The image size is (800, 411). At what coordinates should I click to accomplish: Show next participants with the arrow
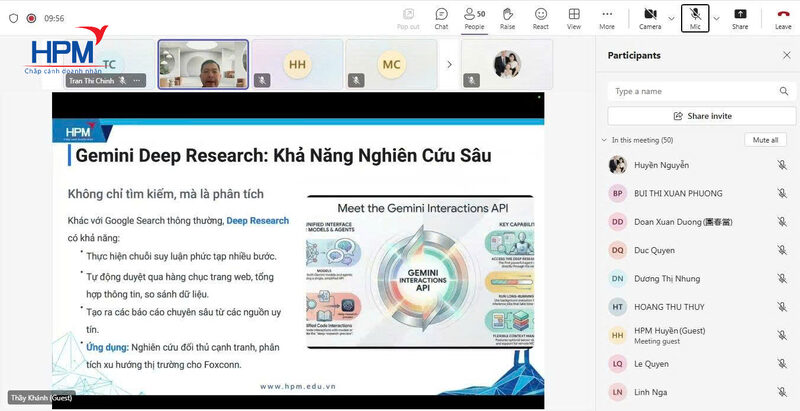pos(447,64)
